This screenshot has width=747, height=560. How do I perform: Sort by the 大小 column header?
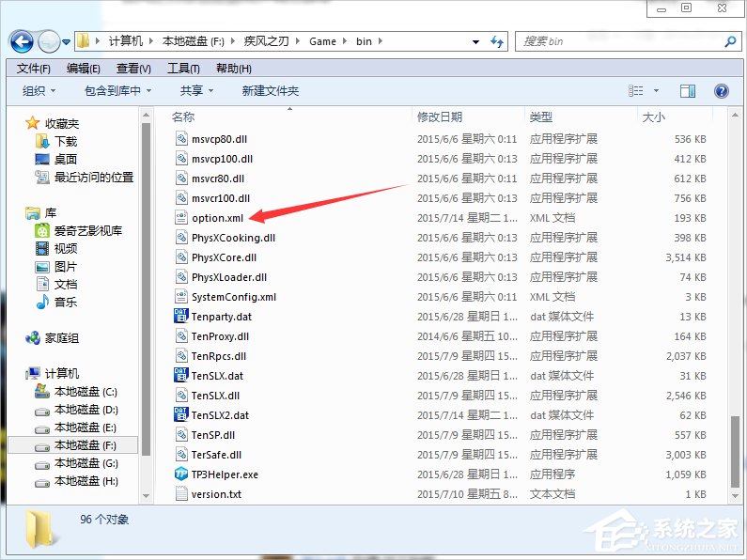coord(653,117)
